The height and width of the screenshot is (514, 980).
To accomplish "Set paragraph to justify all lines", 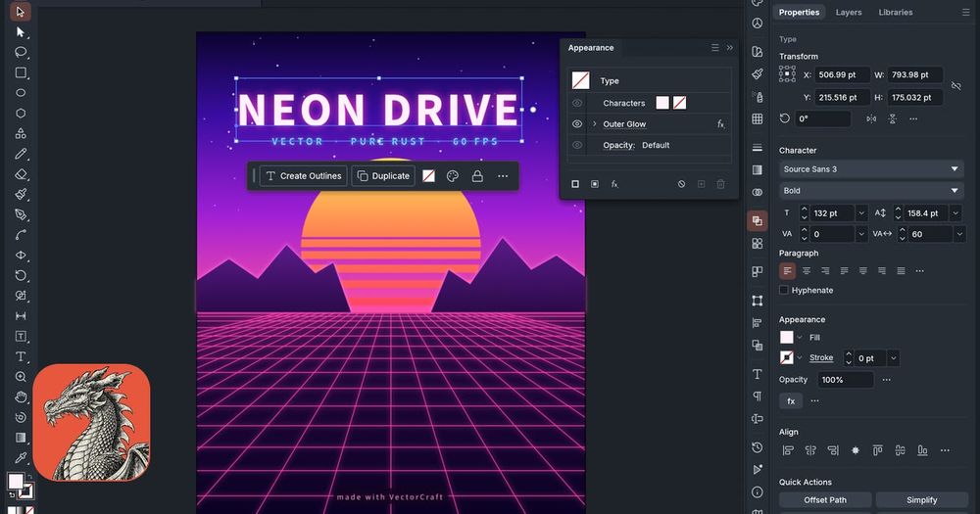I will (x=901, y=270).
